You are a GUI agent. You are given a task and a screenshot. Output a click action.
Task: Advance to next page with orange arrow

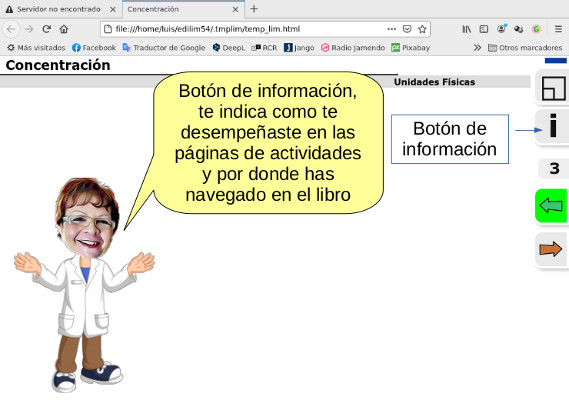coord(551,250)
